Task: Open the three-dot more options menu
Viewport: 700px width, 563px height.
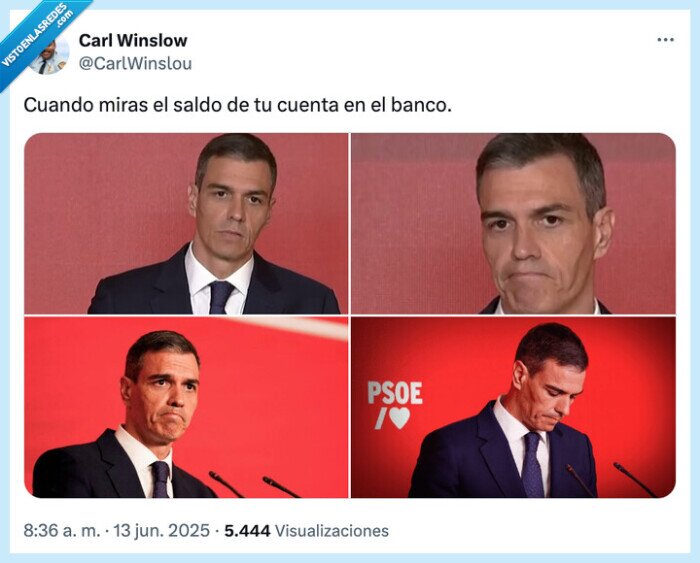Action: click(665, 40)
